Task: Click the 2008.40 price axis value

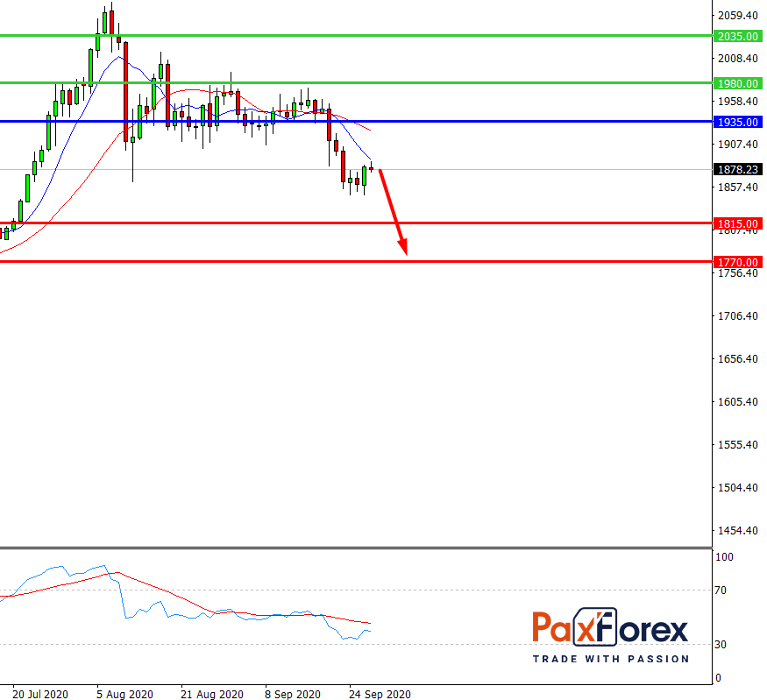Action: pyautogui.click(x=738, y=59)
